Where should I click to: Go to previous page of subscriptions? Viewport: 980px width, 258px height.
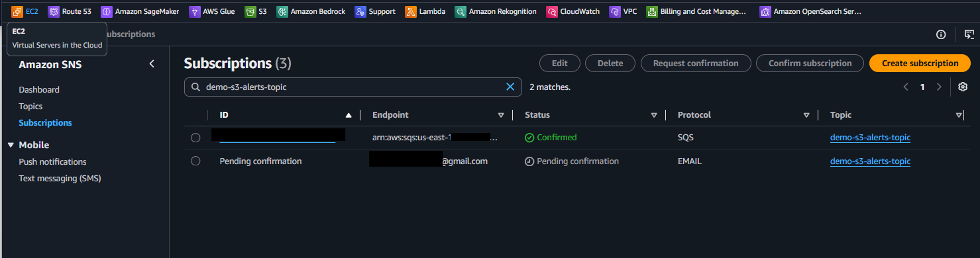click(x=906, y=87)
